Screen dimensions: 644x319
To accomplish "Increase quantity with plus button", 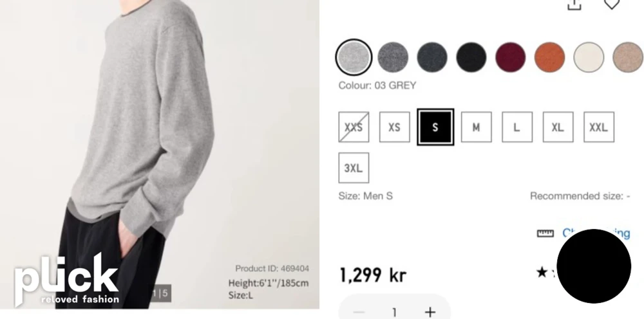I will [430, 313].
